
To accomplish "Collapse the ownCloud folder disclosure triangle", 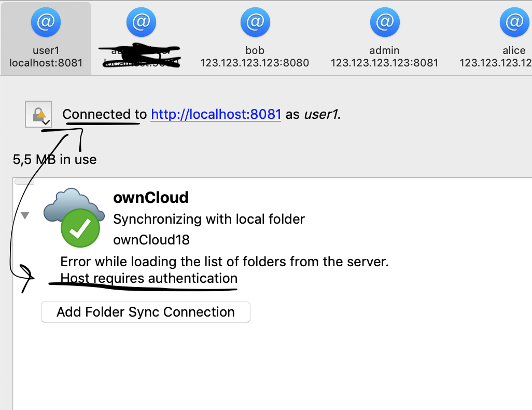I will click(24, 214).
